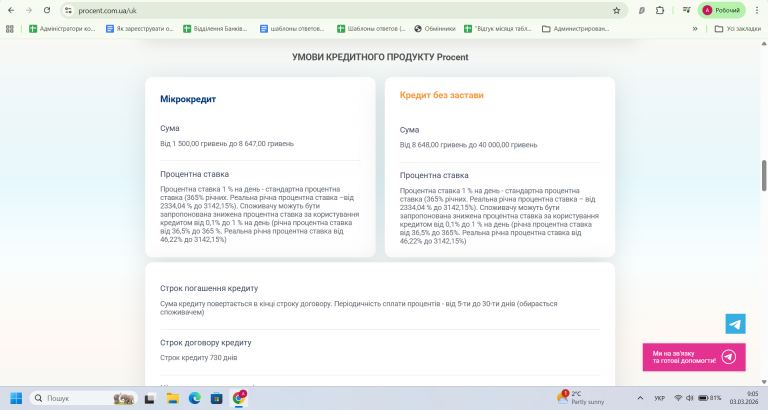Open the 'Відгук місяця табл...' bookmark

(x=498, y=29)
